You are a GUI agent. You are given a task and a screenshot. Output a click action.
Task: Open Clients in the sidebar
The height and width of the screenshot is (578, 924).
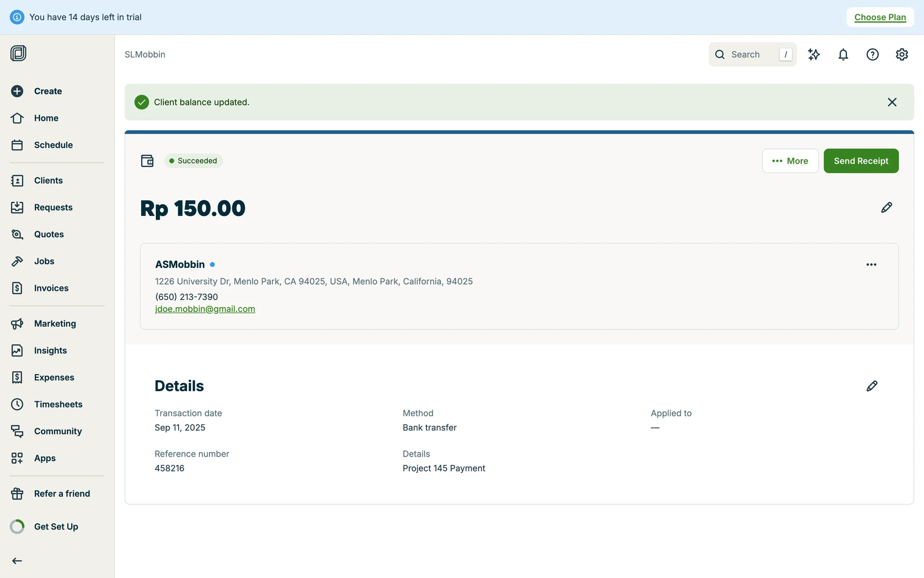pos(48,180)
